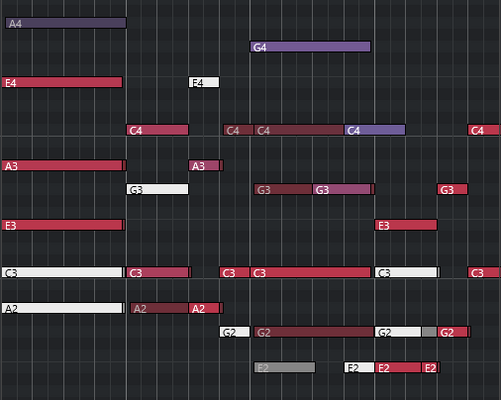Select the longest white C3 note
The height and width of the screenshot is (400, 501).
point(62,272)
